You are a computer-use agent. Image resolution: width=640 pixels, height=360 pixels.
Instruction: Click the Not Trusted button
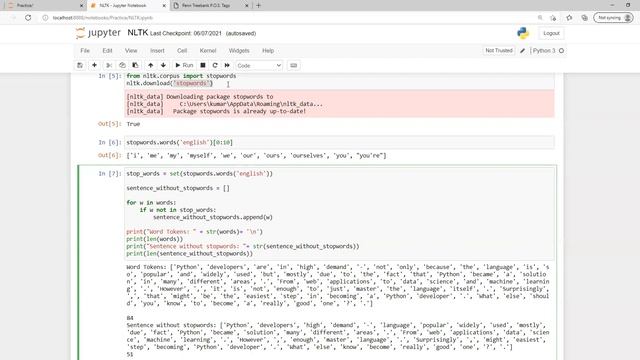499,51
